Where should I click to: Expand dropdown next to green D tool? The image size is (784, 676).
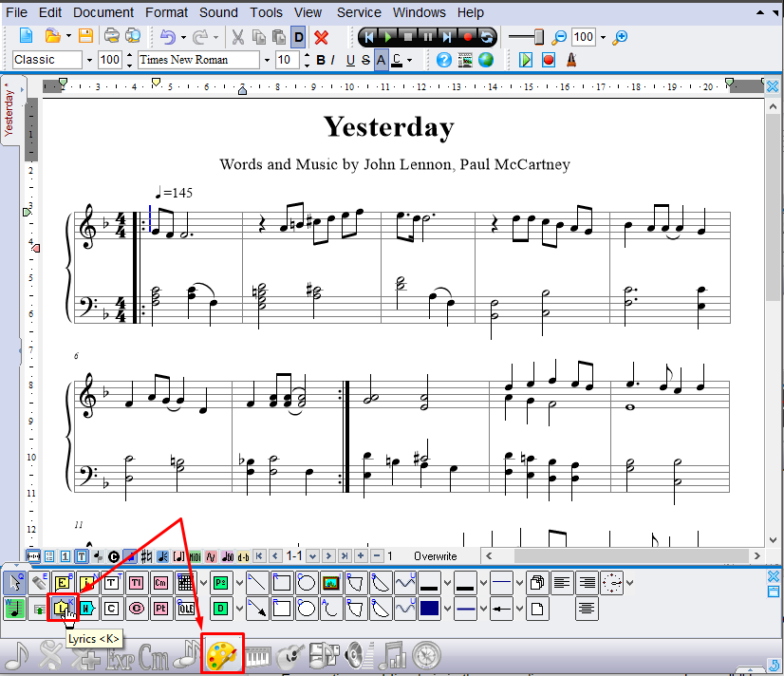(x=239, y=609)
